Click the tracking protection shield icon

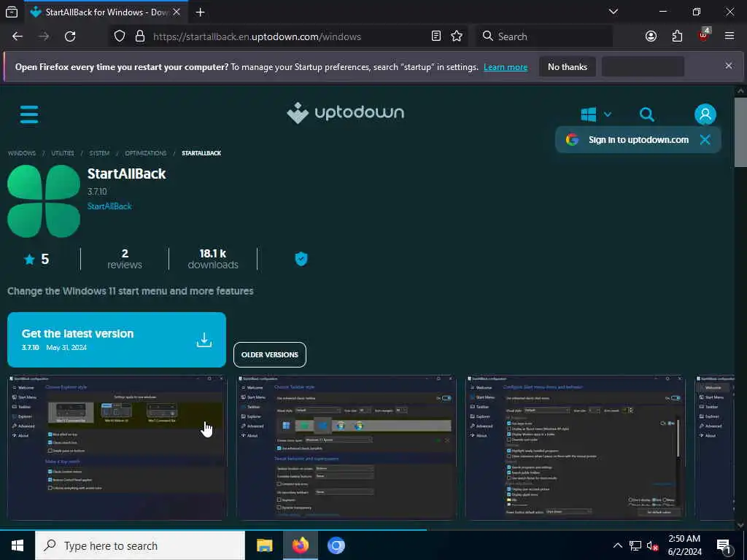pos(120,36)
